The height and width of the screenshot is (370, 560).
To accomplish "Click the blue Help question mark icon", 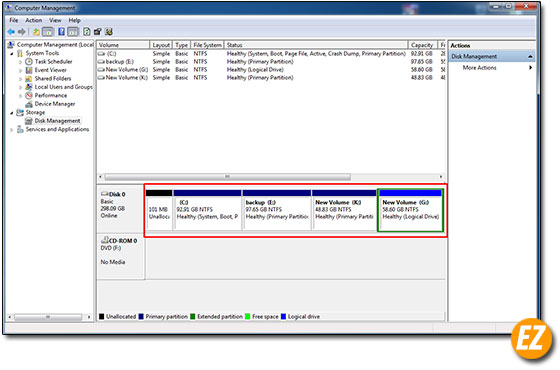I will (61, 32).
